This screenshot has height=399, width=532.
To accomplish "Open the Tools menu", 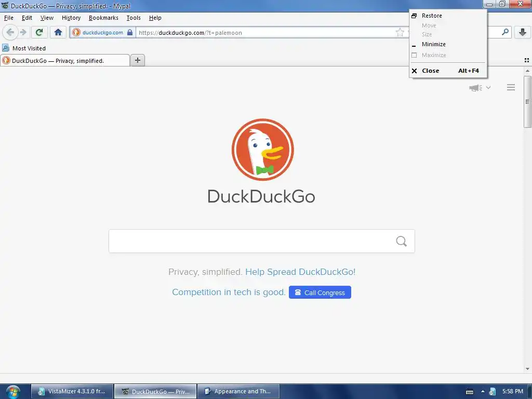I will coord(134,18).
